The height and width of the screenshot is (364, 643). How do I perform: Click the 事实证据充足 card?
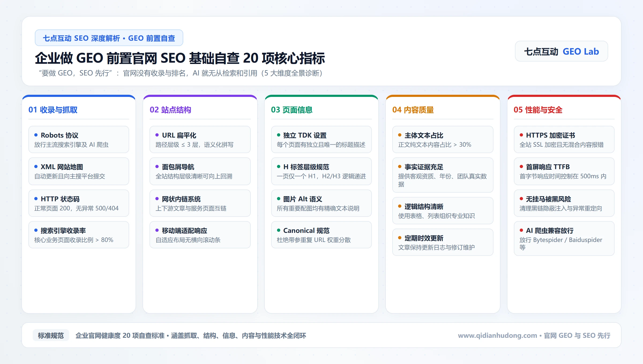click(443, 175)
